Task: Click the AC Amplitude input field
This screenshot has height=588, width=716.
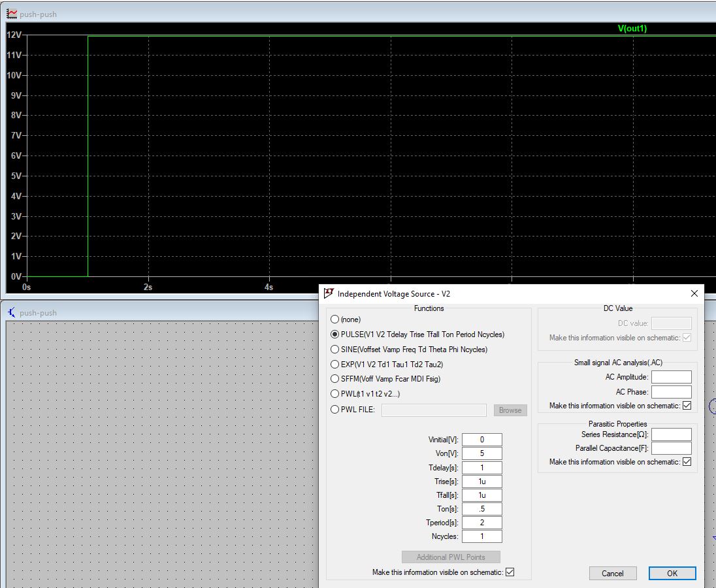Action: 672,377
